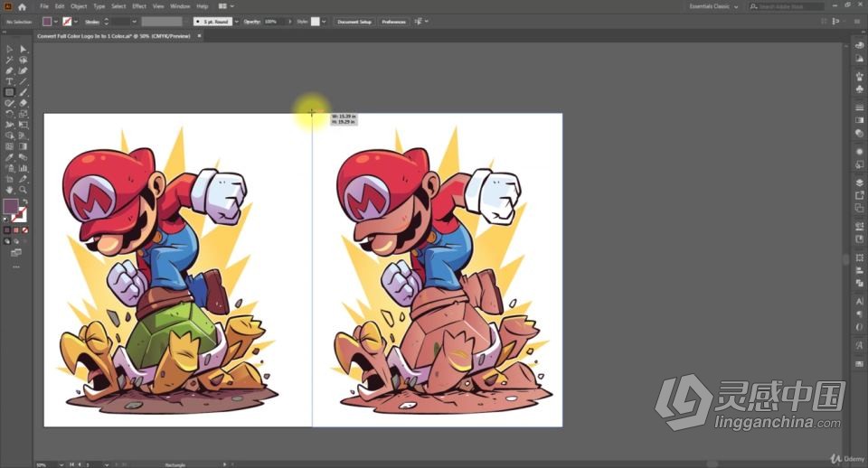Screen dimensions: 868x468
Task: Click the stroke weight stepper arrows
Action: (x=107, y=22)
